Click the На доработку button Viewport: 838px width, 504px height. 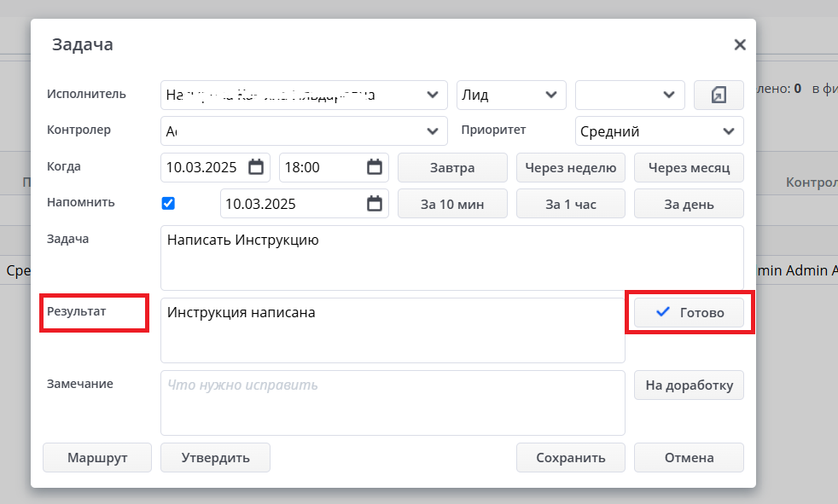[x=689, y=385]
